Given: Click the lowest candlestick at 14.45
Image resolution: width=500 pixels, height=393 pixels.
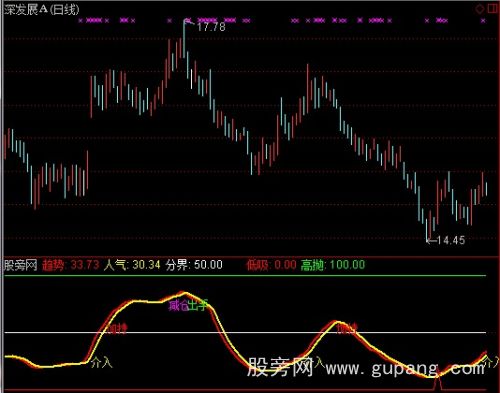Looking at the screenshot, I should tap(426, 229).
